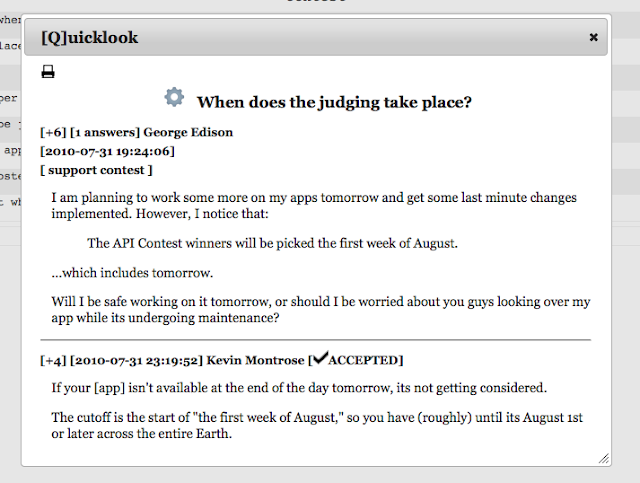Open the question title "When does the judging take place?"

click(334, 102)
